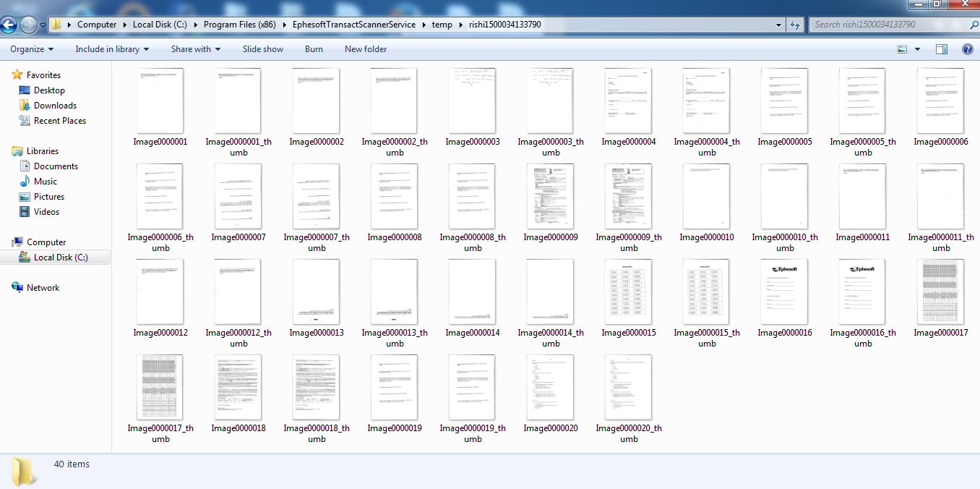Select the Image0000005_thumb file

(863, 111)
